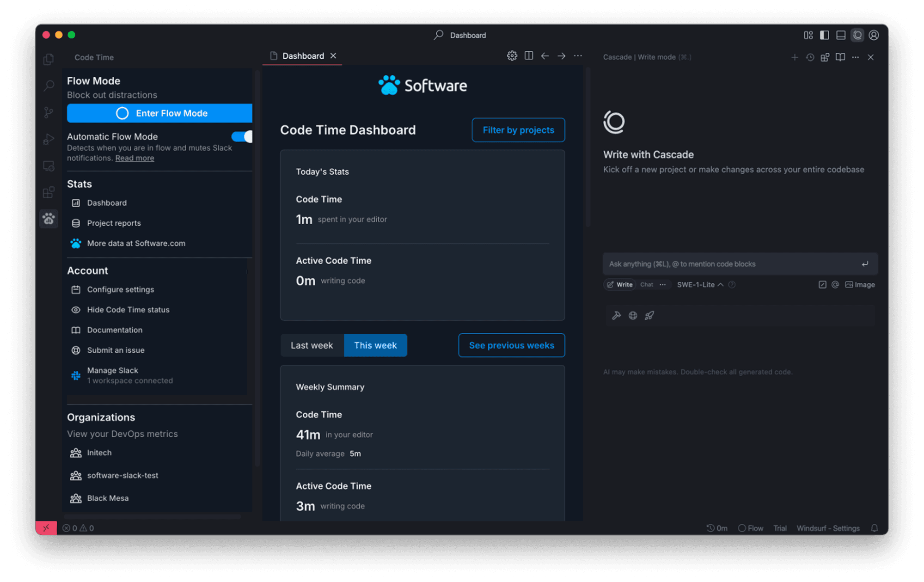Navigate back with the left arrow icon
The width and height of the screenshot is (924, 582).
[x=545, y=56]
